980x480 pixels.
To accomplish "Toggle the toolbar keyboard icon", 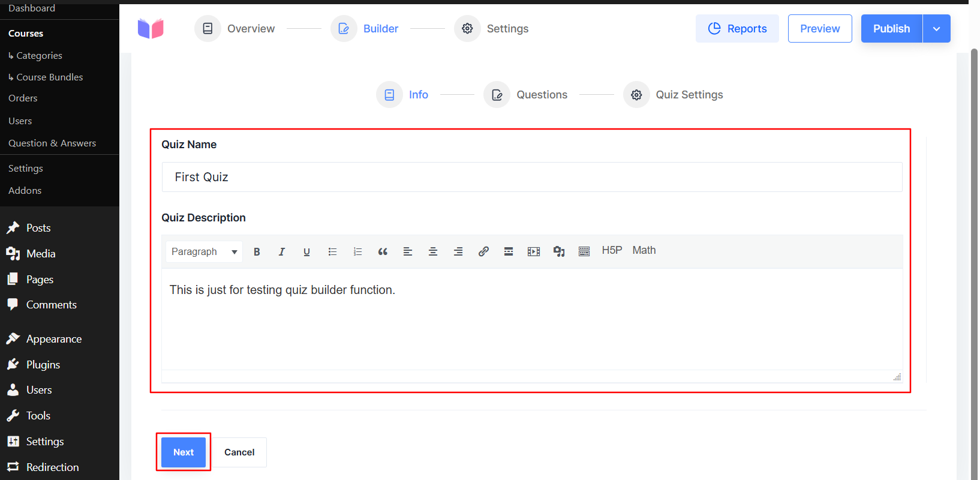I will click(584, 251).
